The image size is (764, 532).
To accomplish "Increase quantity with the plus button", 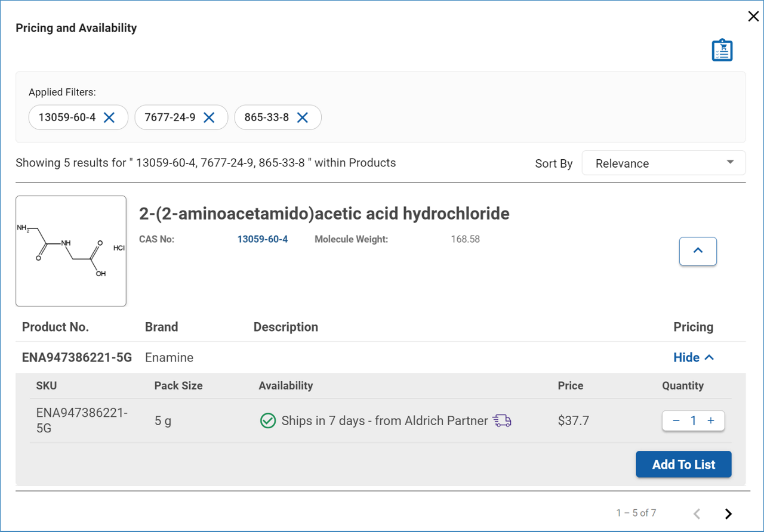I will (711, 420).
